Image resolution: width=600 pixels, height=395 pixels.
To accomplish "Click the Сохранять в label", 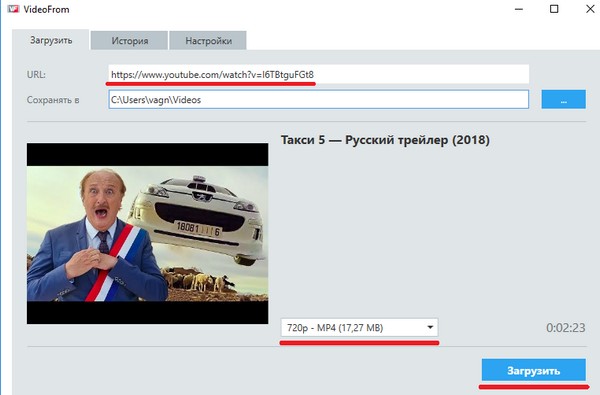I will (53, 100).
